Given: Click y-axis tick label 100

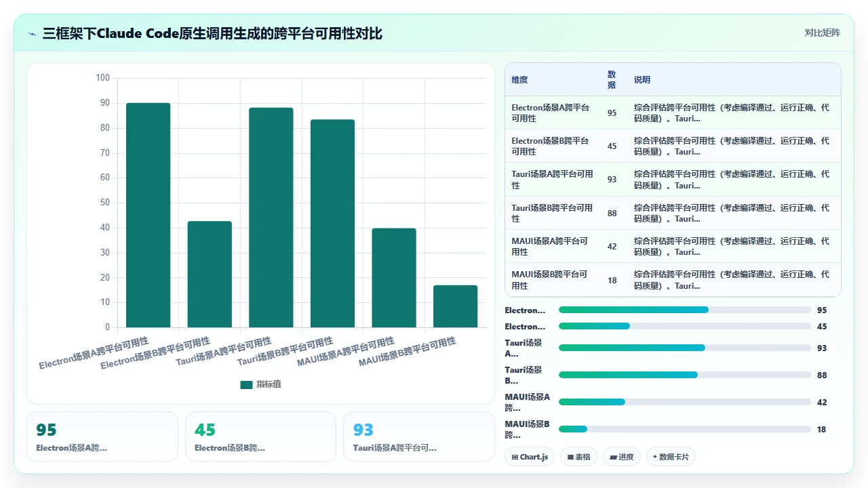Looking at the screenshot, I should [x=102, y=78].
